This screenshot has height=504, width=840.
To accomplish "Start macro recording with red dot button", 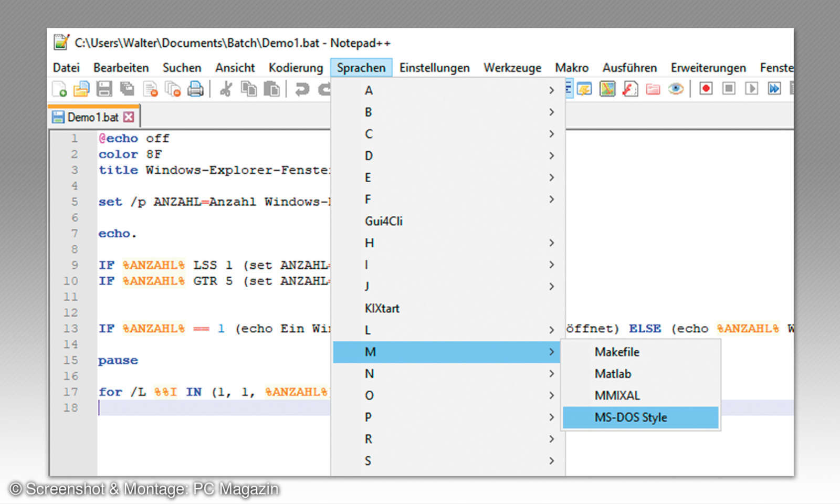I will click(706, 89).
